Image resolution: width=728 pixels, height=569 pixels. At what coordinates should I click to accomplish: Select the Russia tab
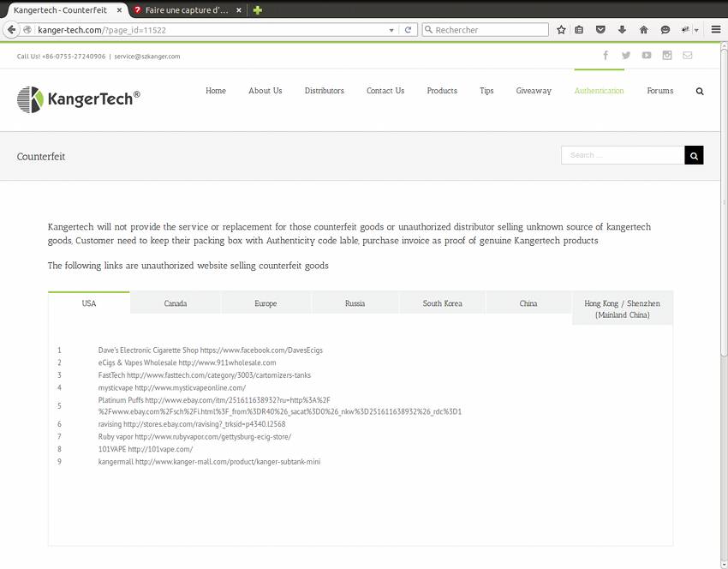(x=355, y=303)
